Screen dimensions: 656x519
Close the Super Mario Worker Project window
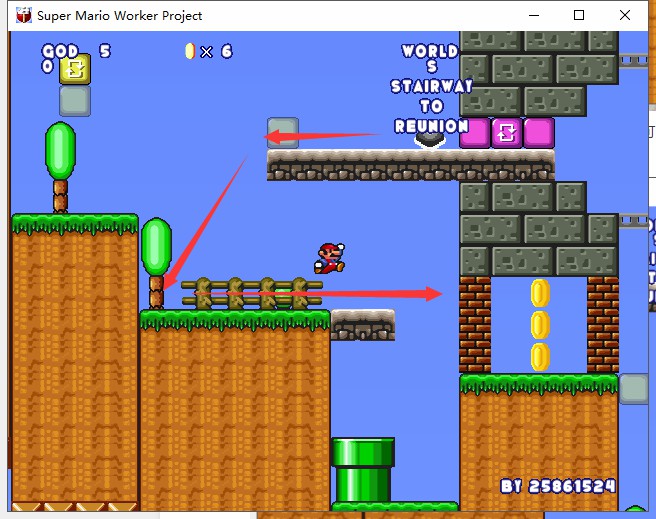pyautogui.click(x=625, y=15)
